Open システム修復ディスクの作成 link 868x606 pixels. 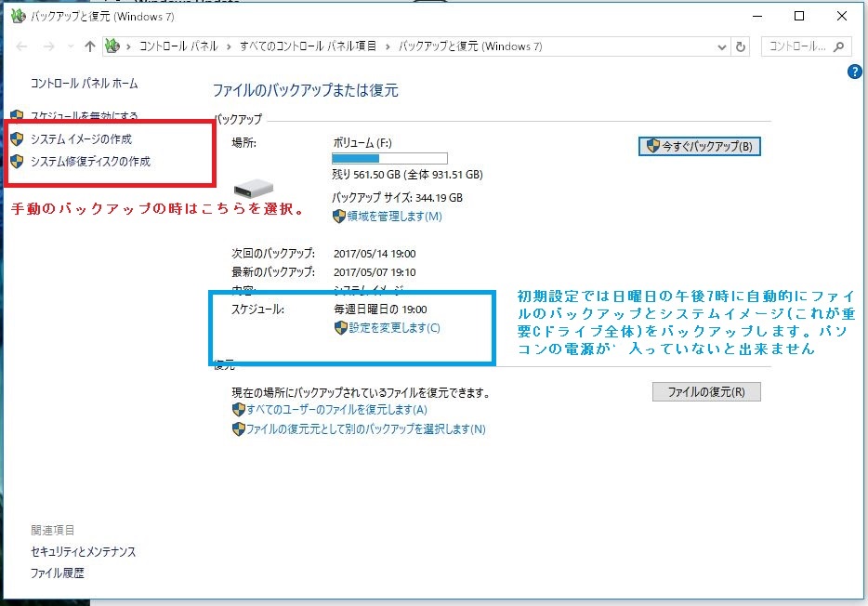(90, 161)
